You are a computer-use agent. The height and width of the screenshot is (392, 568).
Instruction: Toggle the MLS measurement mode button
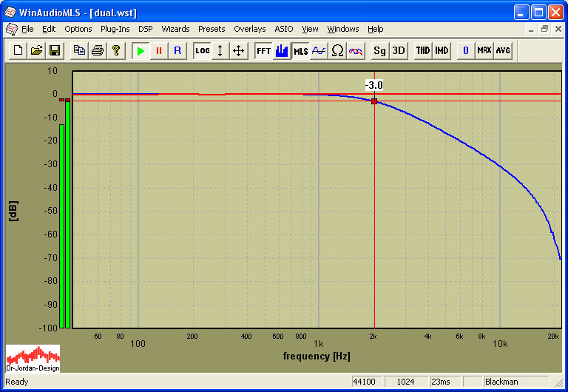point(301,50)
